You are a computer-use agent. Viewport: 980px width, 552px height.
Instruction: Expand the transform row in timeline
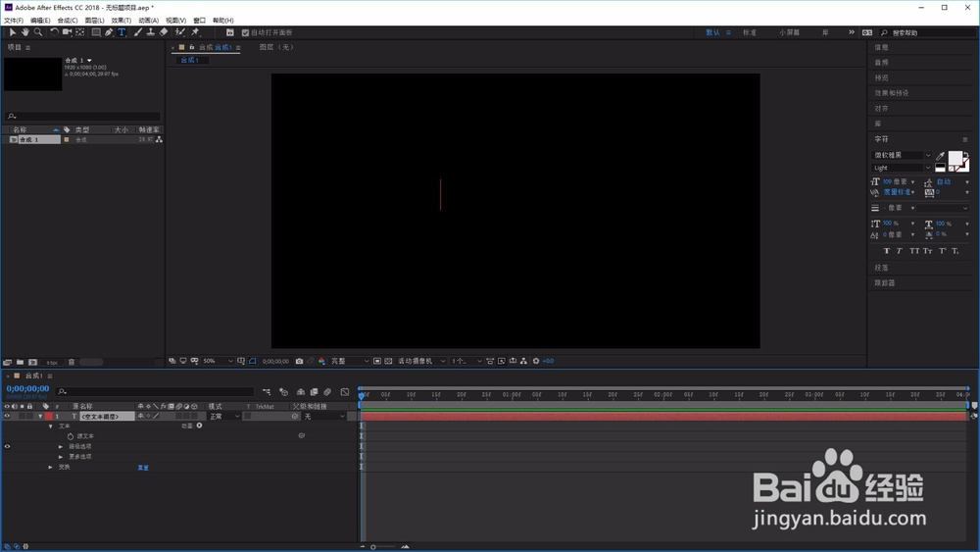[51, 467]
